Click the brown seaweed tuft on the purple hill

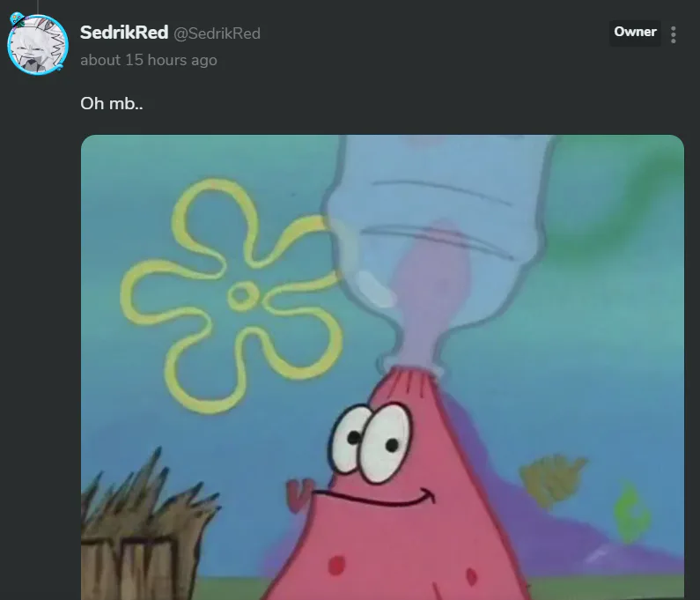pos(552,480)
